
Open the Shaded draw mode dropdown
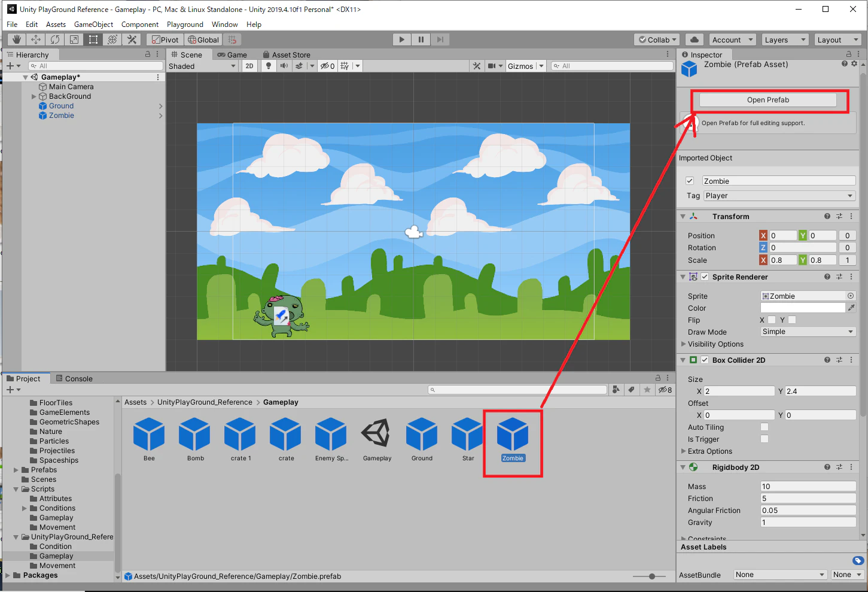(202, 66)
